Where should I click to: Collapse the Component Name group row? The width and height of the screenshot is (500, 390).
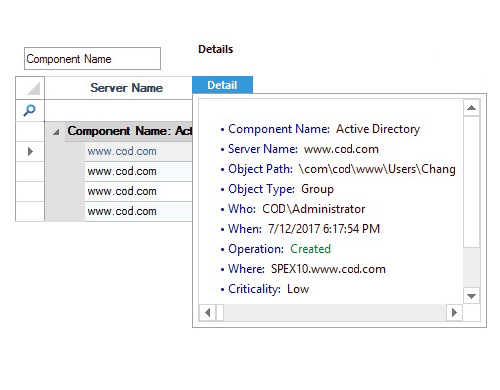56,132
